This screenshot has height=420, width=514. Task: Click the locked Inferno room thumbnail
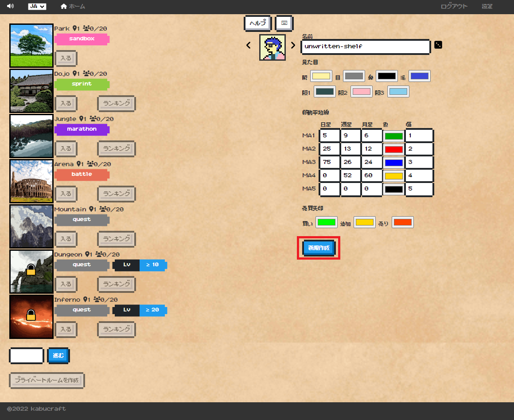31,317
